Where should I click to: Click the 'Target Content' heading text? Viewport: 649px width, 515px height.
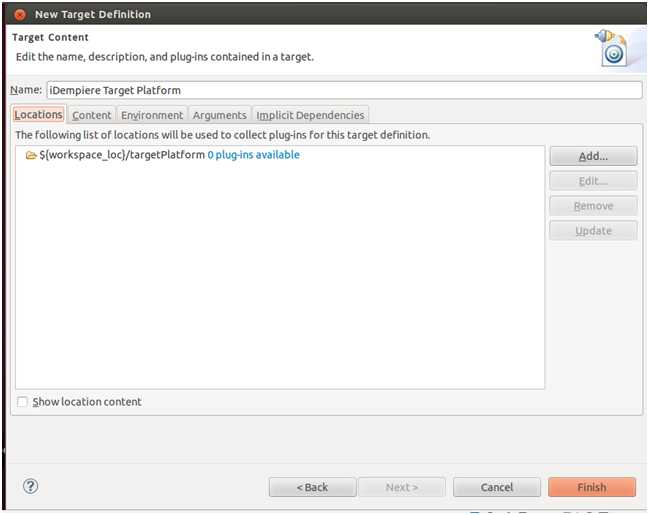pos(50,37)
